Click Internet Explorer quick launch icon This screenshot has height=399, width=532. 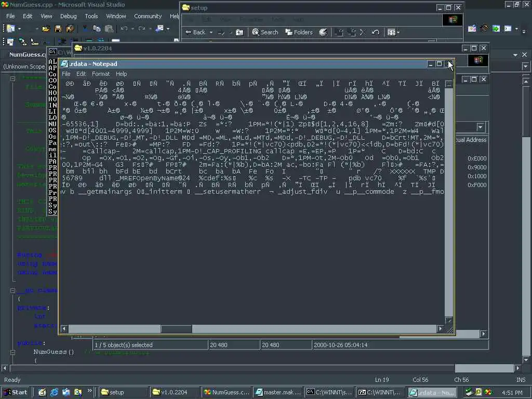(x=54, y=392)
